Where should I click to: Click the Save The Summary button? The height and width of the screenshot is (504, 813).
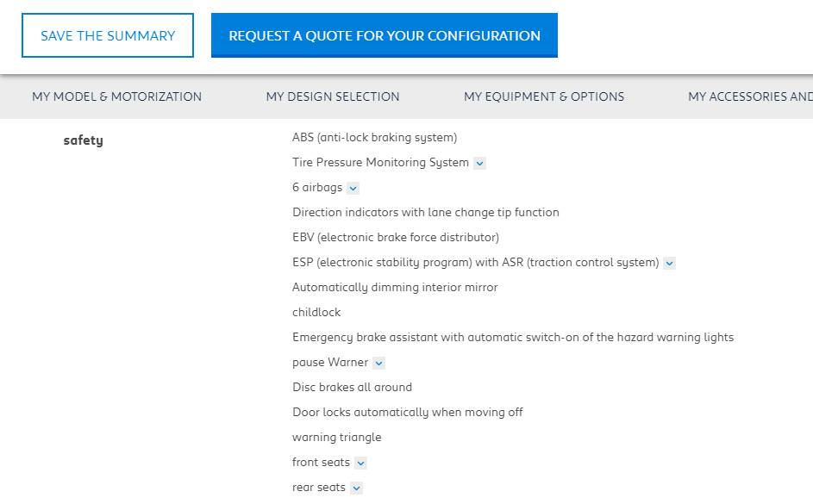(x=108, y=35)
